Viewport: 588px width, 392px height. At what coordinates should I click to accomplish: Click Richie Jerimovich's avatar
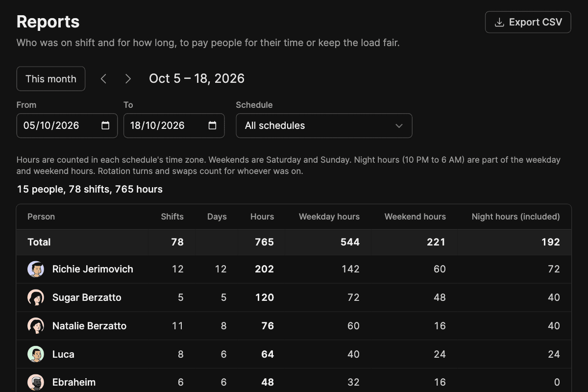pyautogui.click(x=36, y=269)
